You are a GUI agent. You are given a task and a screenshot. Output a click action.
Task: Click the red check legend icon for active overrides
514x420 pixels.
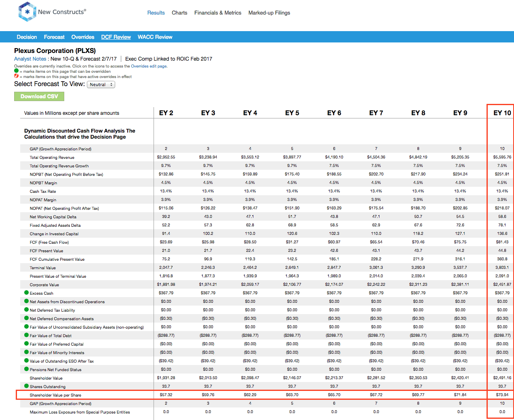pyautogui.click(x=16, y=76)
